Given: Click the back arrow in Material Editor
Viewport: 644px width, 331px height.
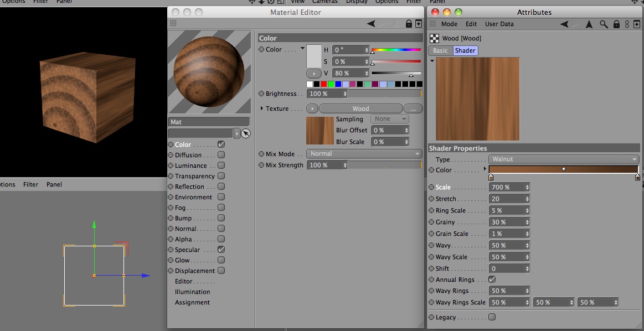Looking at the screenshot, I should tap(371, 24).
